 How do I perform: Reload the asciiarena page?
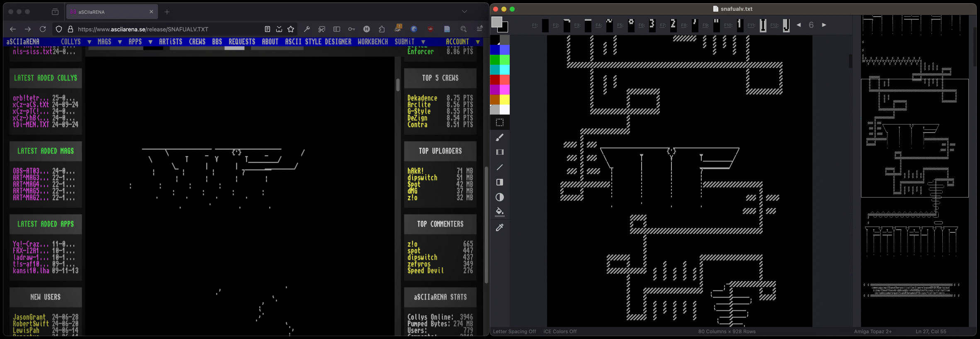pos(43,29)
